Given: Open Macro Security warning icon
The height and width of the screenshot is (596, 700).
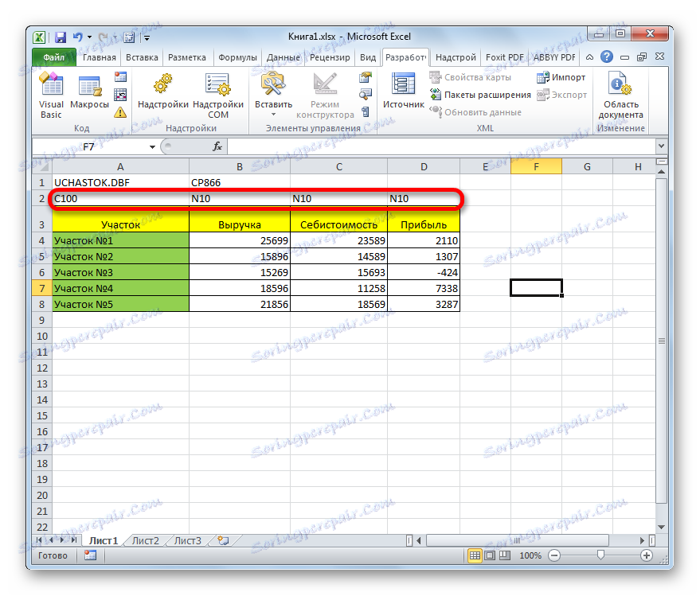Looking at the screenshot, I should 120,112.
